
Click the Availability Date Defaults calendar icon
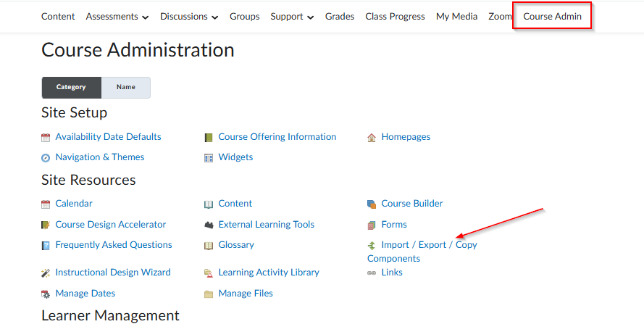(x=46, y=137)
